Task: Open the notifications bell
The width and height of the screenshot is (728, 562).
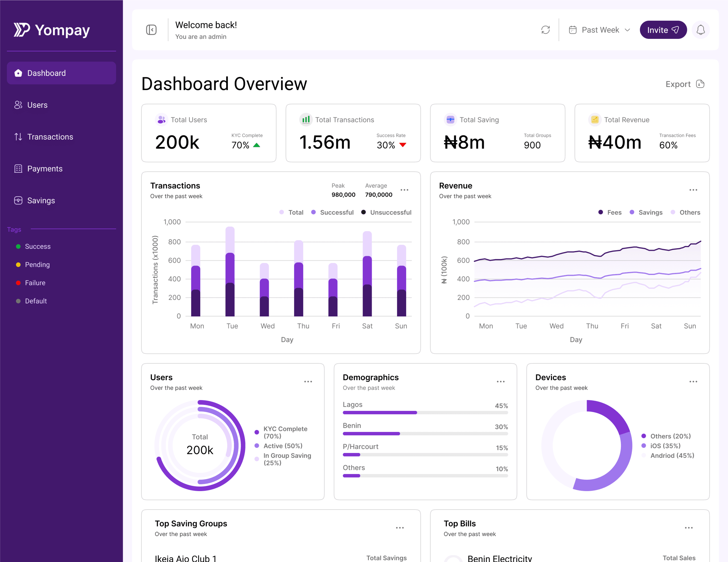Action: point(700,30)
